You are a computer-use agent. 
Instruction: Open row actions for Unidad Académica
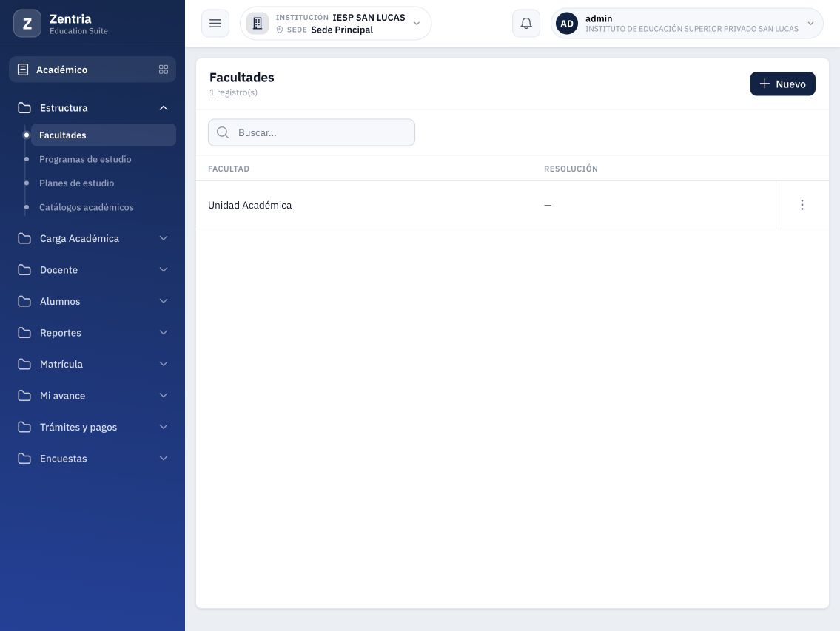(x=802, y=205)
